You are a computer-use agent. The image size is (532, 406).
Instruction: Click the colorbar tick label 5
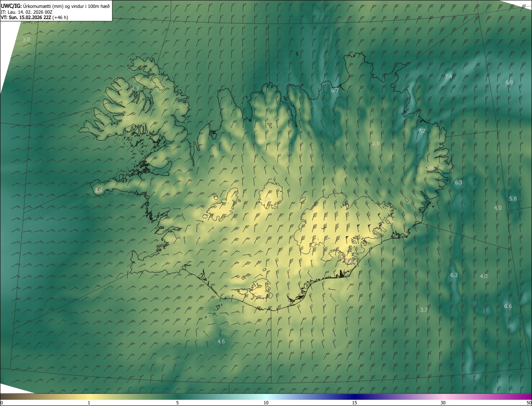click(177, 403)
